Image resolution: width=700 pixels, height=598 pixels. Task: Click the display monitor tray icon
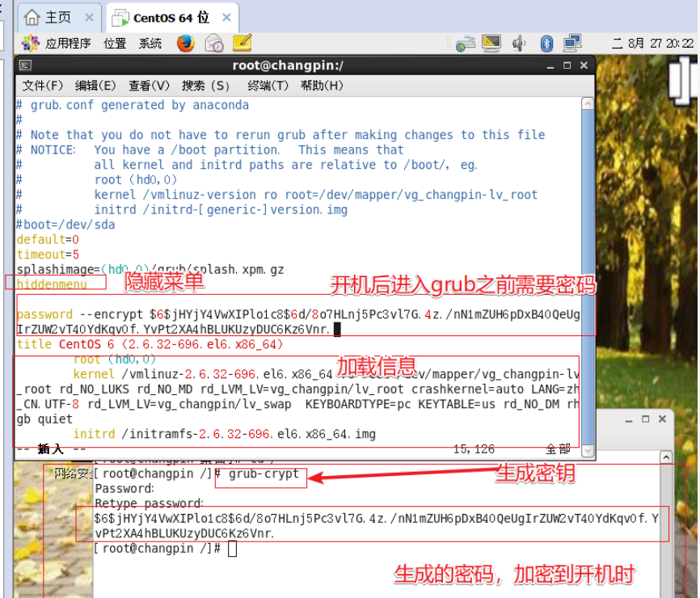tap(491, 44)
